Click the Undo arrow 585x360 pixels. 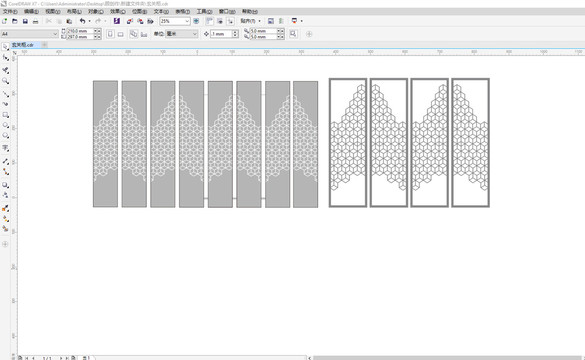coord(82,21)
